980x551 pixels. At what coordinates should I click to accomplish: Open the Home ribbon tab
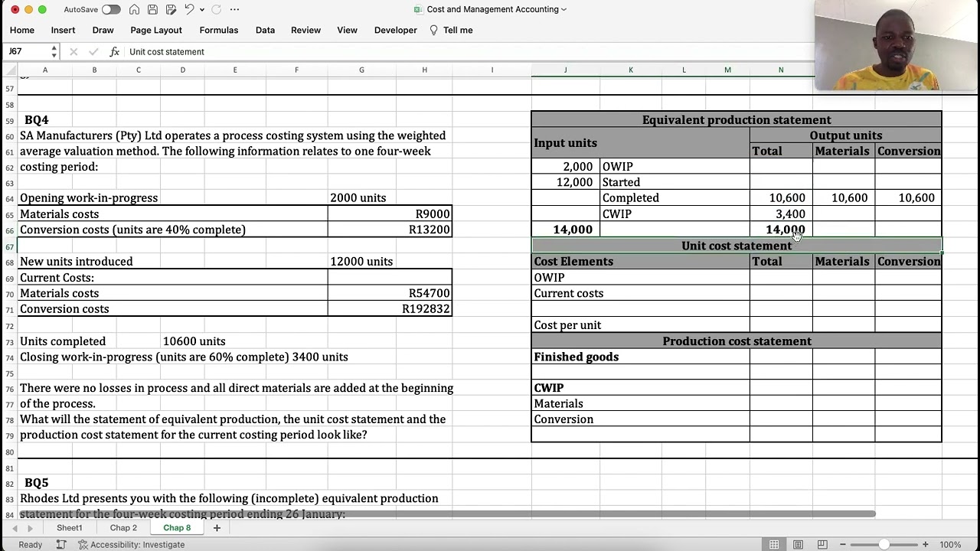click(22, 30)
